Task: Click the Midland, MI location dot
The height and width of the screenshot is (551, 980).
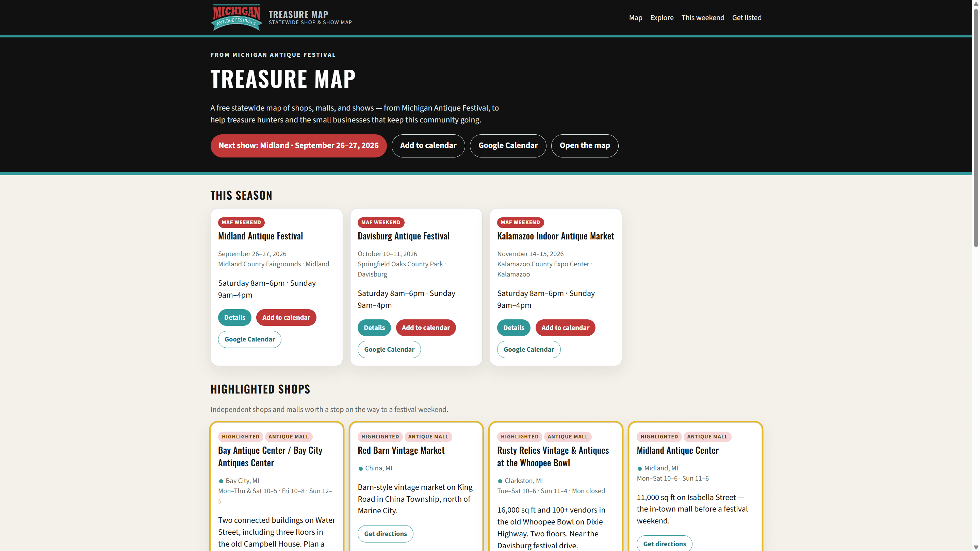Action: pos(639,469)
